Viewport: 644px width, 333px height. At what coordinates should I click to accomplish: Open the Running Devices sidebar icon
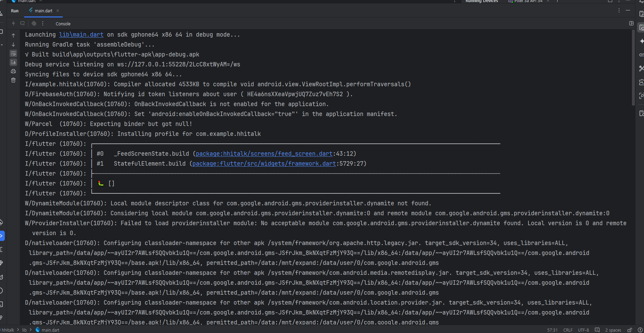pos(641,27)
